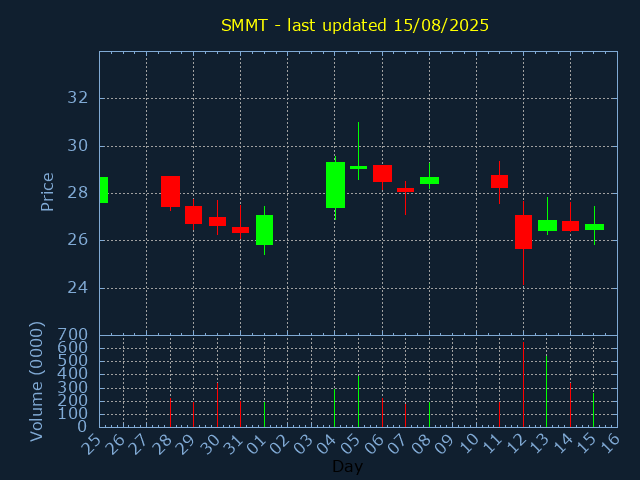Click the green volume bar for day 01

(x=264, y=414)
